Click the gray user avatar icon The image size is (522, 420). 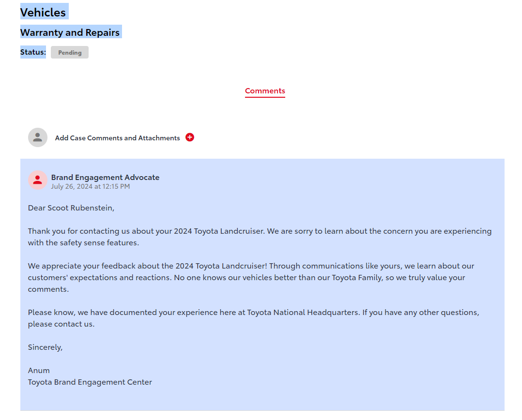[x=38, y=137]
